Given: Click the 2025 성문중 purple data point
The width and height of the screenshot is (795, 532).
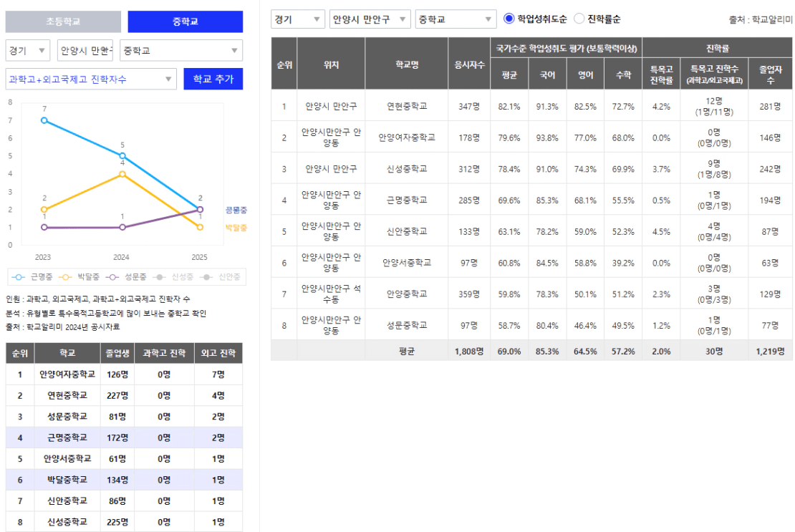Looking at the screenshot, I should (x=201, y=209).
